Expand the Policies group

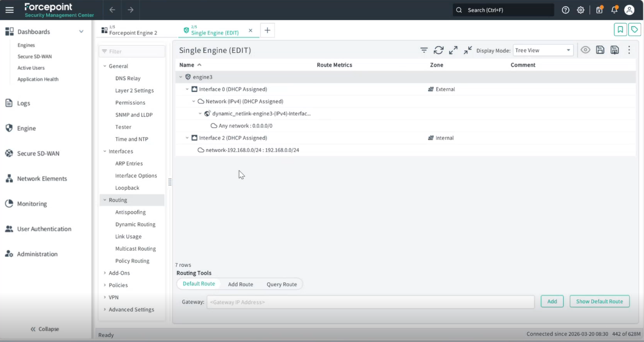point(105,285)
